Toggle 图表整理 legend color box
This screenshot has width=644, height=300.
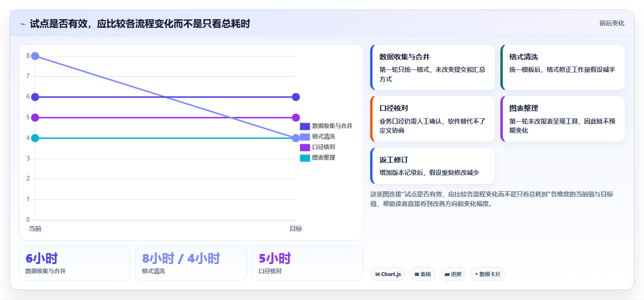(305, 158)
